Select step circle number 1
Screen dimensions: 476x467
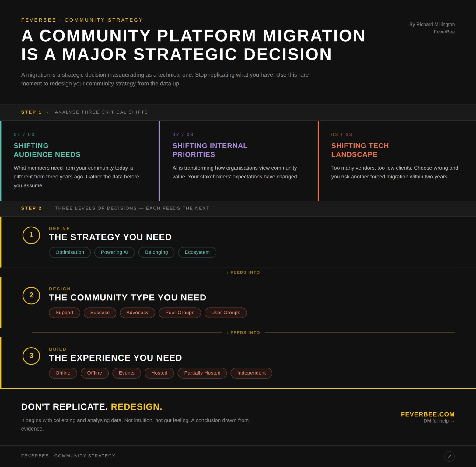coord(31,235)
